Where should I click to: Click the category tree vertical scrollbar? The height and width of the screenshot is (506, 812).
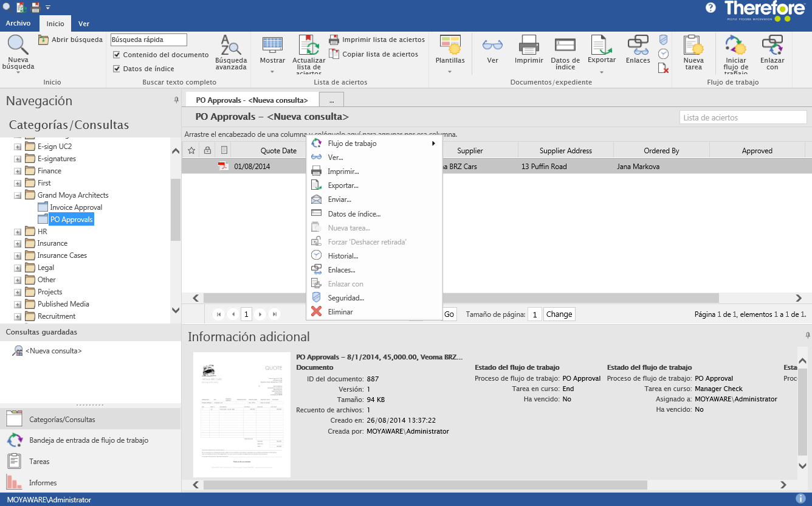click(176, 210)
